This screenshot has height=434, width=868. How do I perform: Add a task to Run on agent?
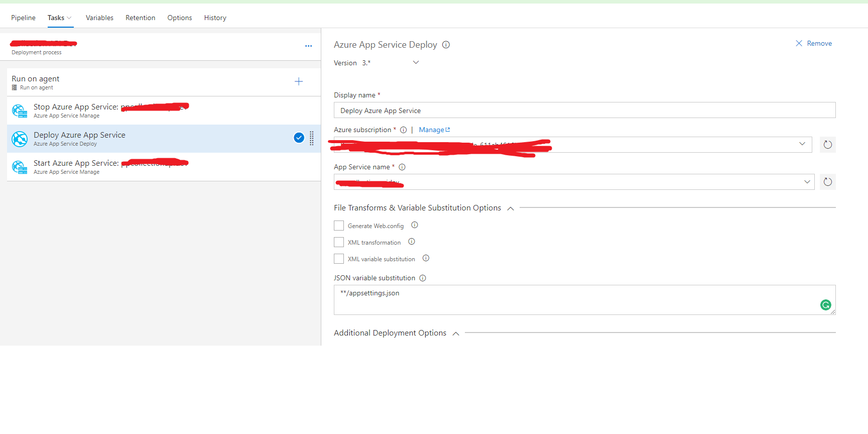(x=299, y=81)
